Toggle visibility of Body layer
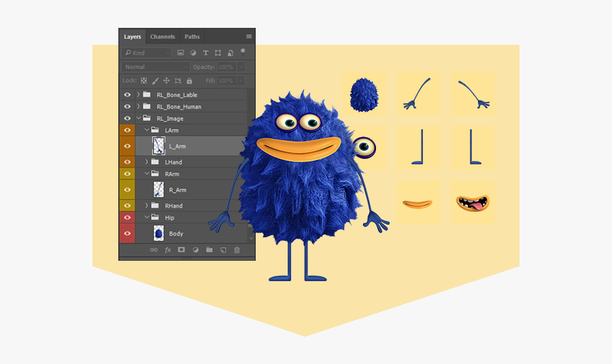612x364 pixels. pos(127,234)
